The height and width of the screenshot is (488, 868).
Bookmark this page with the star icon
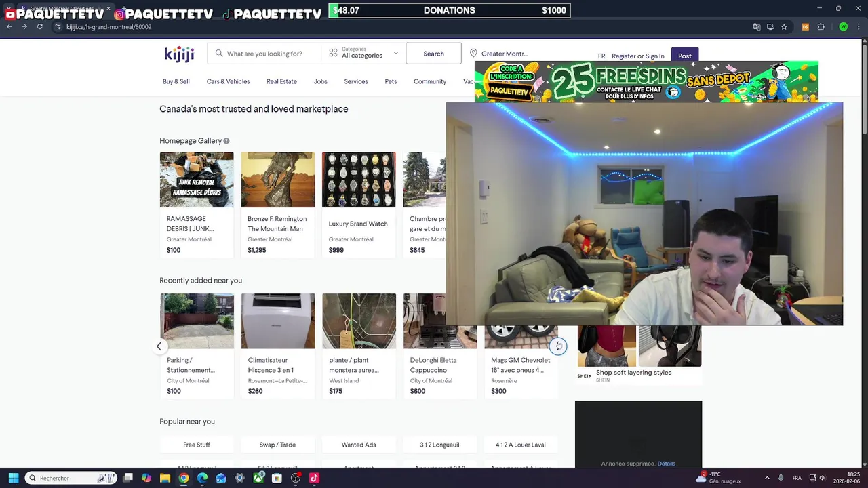click(784, 27)
